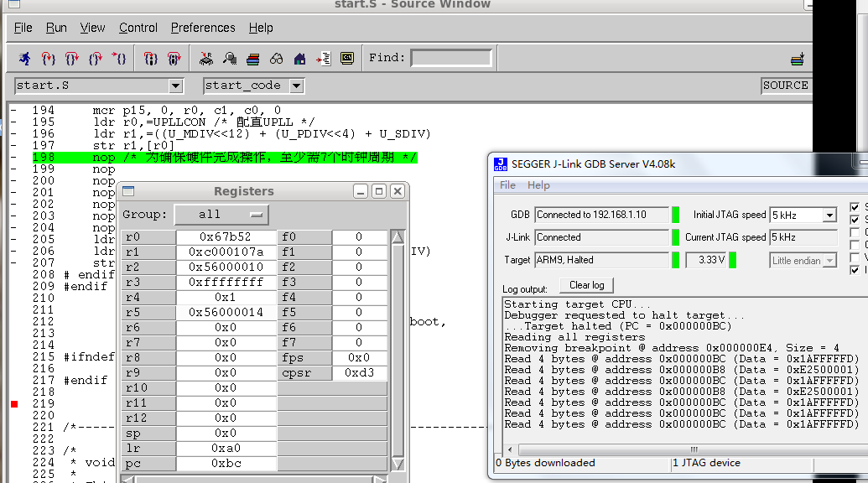Open the File menu in Source Window
The width and height of the screenshot is (868, 483).
23,28
